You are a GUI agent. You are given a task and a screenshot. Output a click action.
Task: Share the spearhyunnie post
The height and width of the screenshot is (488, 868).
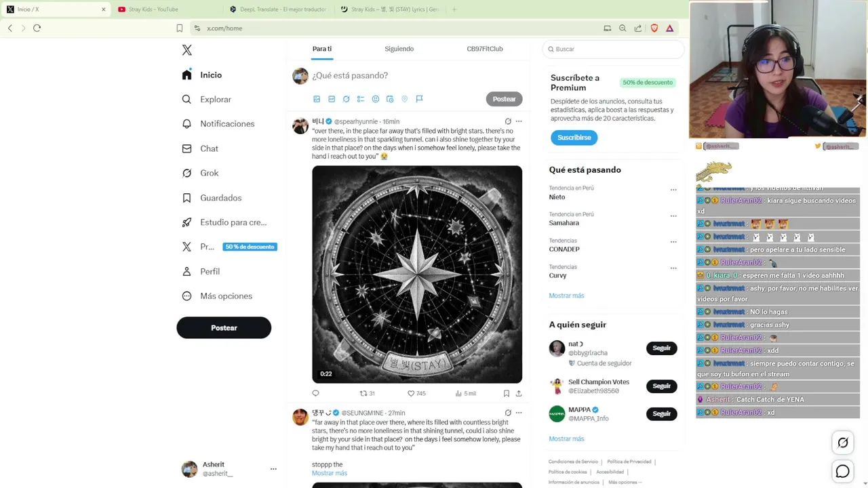[519, 393]
